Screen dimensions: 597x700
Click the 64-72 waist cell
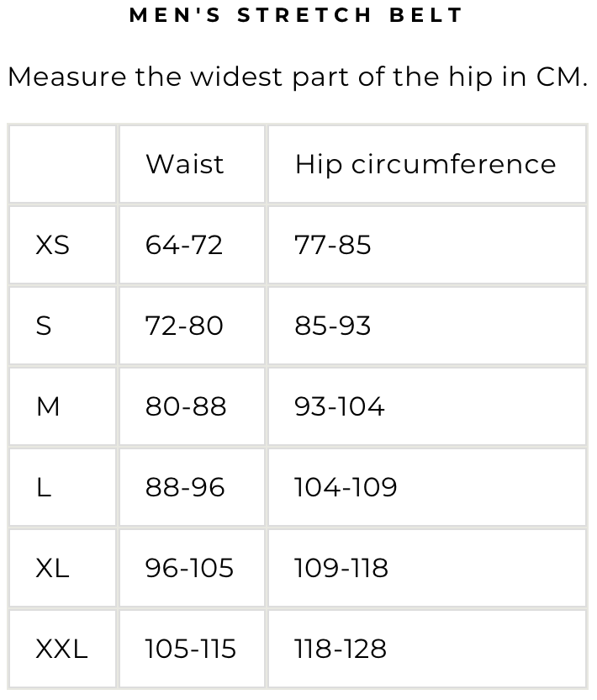point(184,245)
